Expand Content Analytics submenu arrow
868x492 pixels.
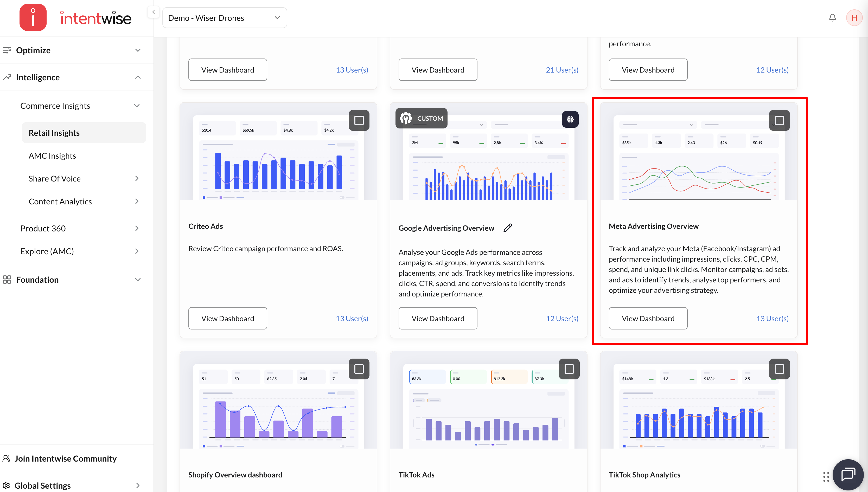pos(137,201)
